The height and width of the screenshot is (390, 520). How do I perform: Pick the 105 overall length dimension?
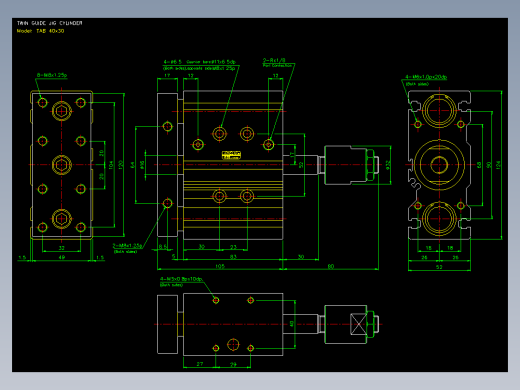tap(220, 266)
